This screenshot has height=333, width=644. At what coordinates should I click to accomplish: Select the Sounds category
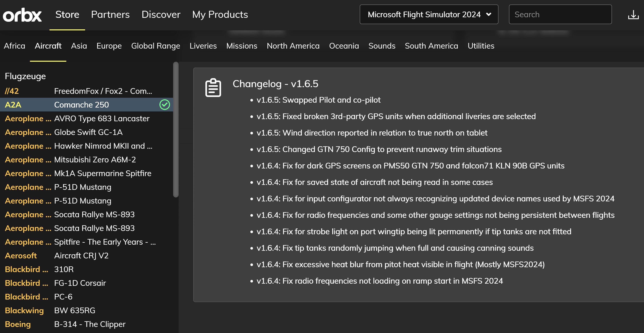(382, 46)
